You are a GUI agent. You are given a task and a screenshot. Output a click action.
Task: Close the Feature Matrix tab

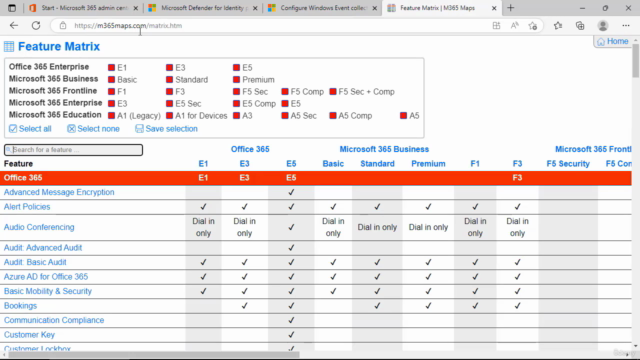[x=494, y=8]
